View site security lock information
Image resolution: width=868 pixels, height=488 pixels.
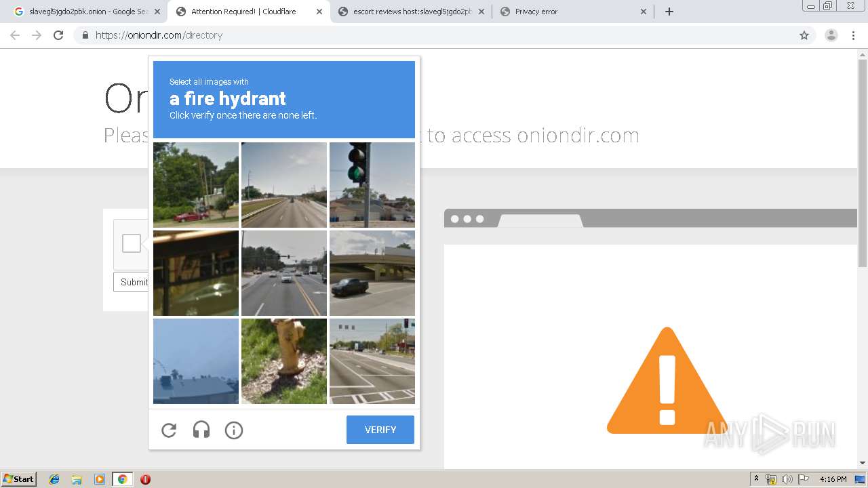85,35
